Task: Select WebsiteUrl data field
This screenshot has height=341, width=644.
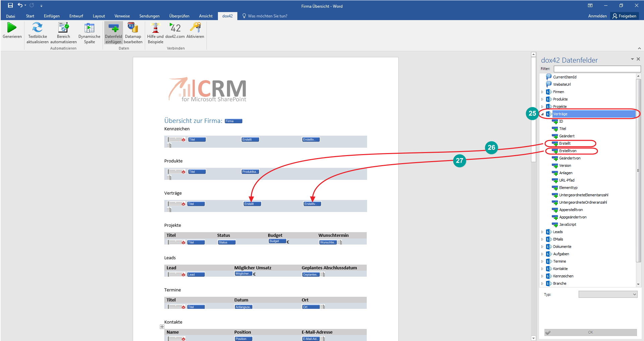Action: click(x=562, y=84)
